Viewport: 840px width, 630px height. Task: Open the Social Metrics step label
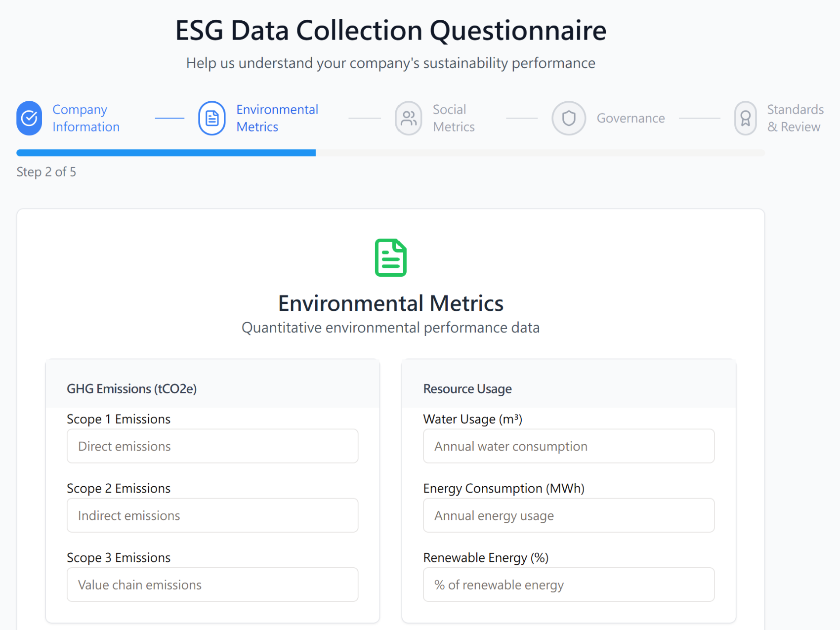[x=453, y=118]
